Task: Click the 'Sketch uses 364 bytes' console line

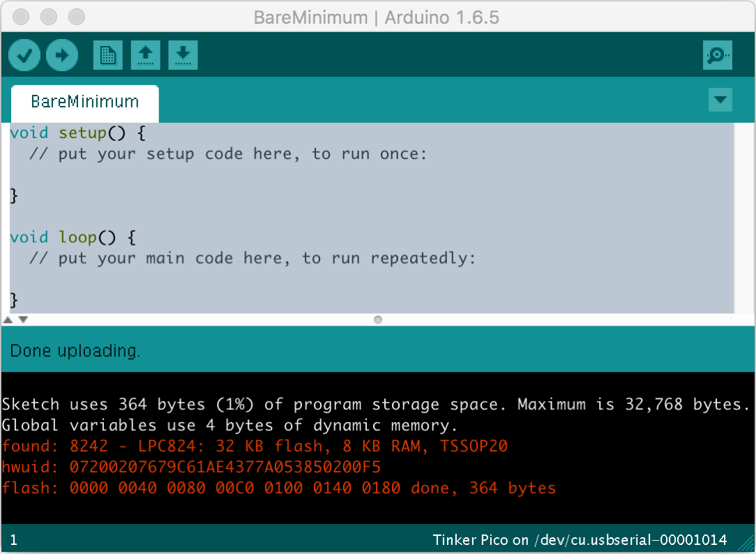Action: pos(376,404)
